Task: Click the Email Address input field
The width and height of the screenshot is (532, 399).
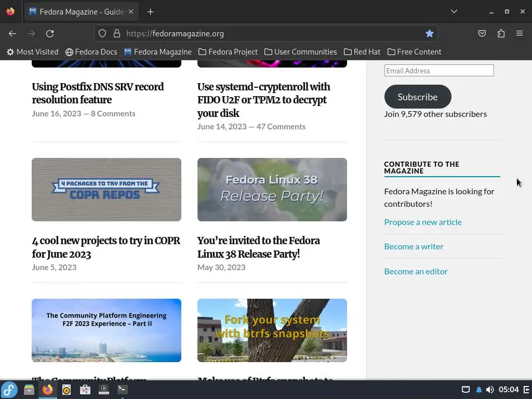Action: pos(439,71)
